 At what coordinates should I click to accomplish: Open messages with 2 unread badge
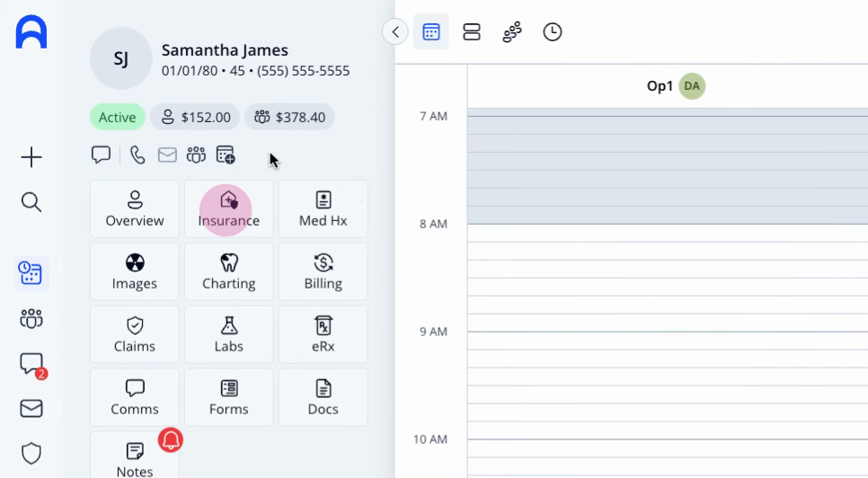tap(32, 365)
